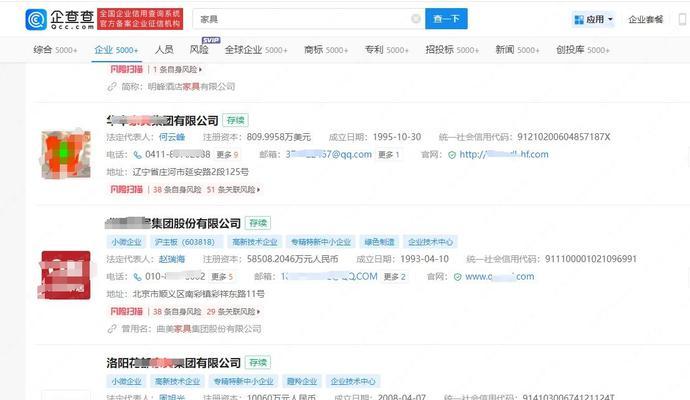The width and height of the screenshot is (690, 400).
Task: Click the 查一下 search button
Action: tap(446, 19)
